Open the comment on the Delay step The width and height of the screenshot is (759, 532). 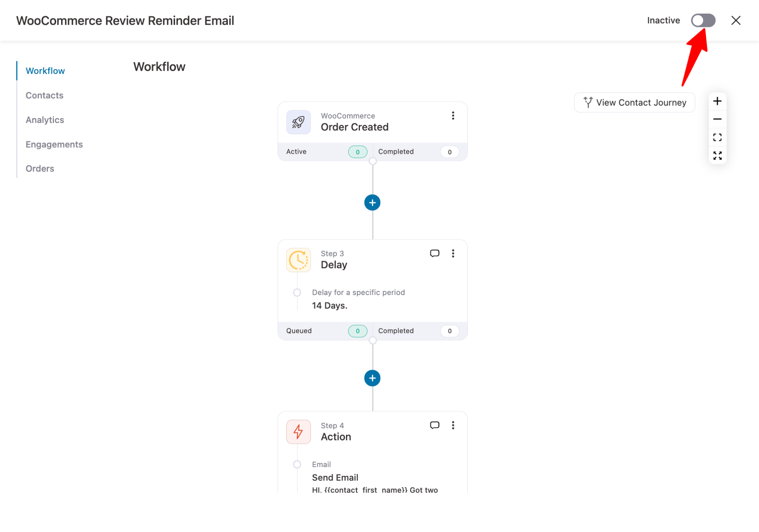coord(435,254)
